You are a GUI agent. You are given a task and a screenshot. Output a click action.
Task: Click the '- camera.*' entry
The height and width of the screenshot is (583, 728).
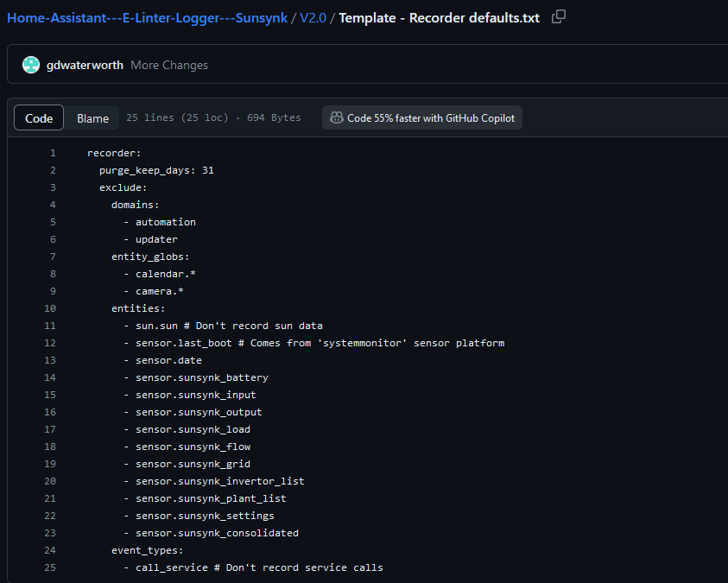(154, 291)
